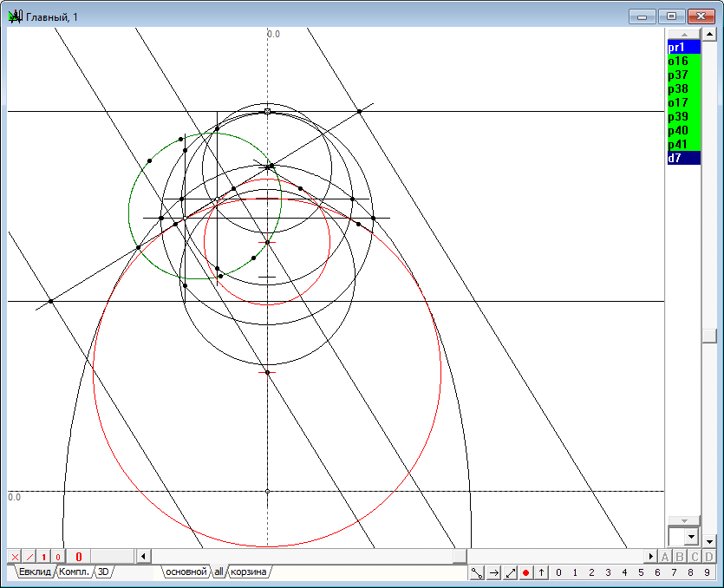Select pr1 in the object list
The height and width of the screenshot is (588, 724).
point(684,47)
